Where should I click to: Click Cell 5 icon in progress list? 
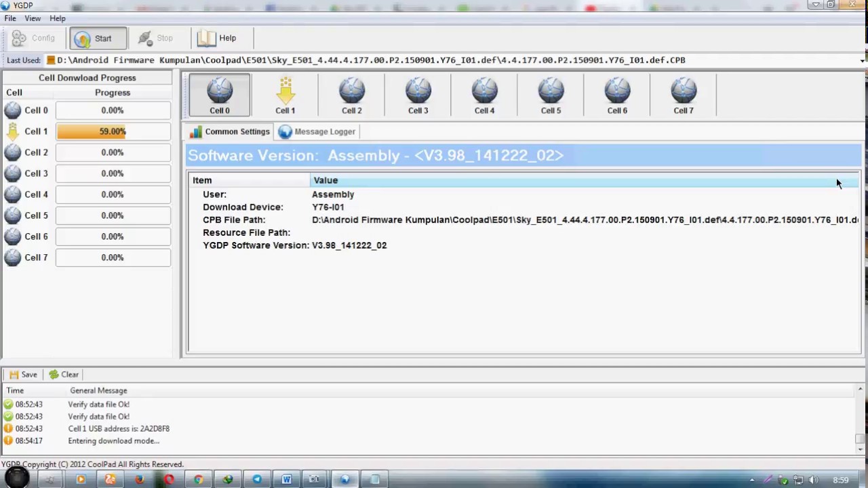point(12,216)
